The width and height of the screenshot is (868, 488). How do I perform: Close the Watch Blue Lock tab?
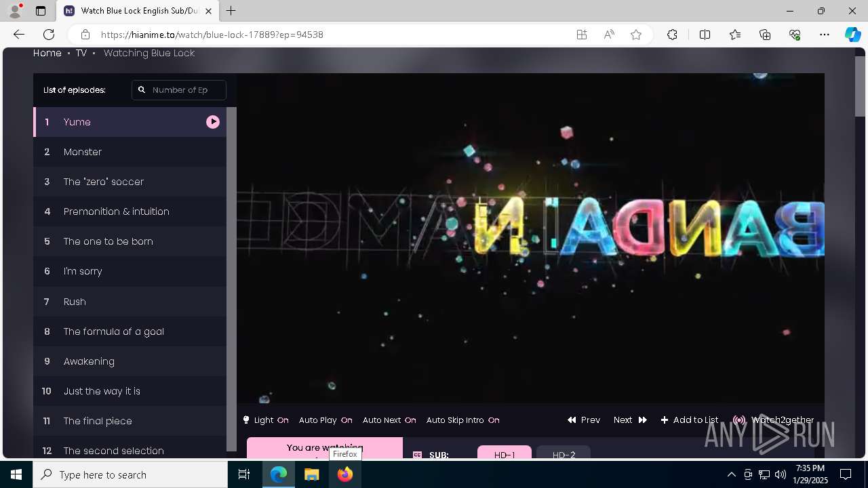coord(209,11)
